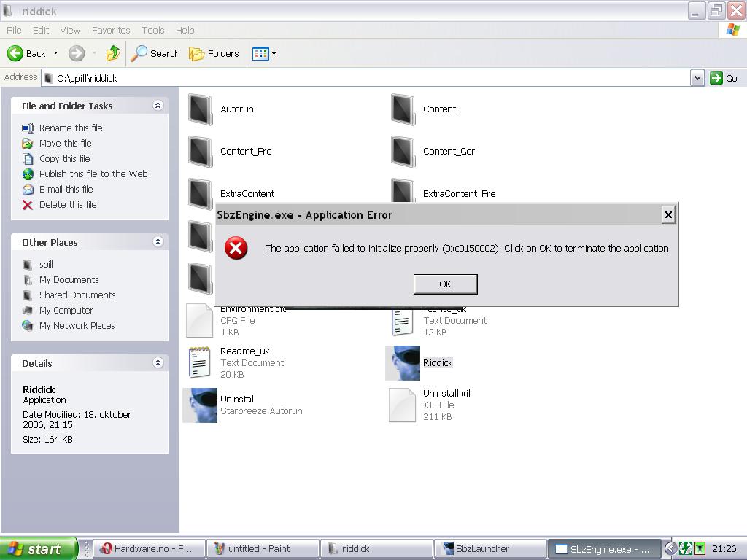The height and width of the screenshot is (560, 747).
Task: Click the Go button beside address bar
Action: pos(723,78)
